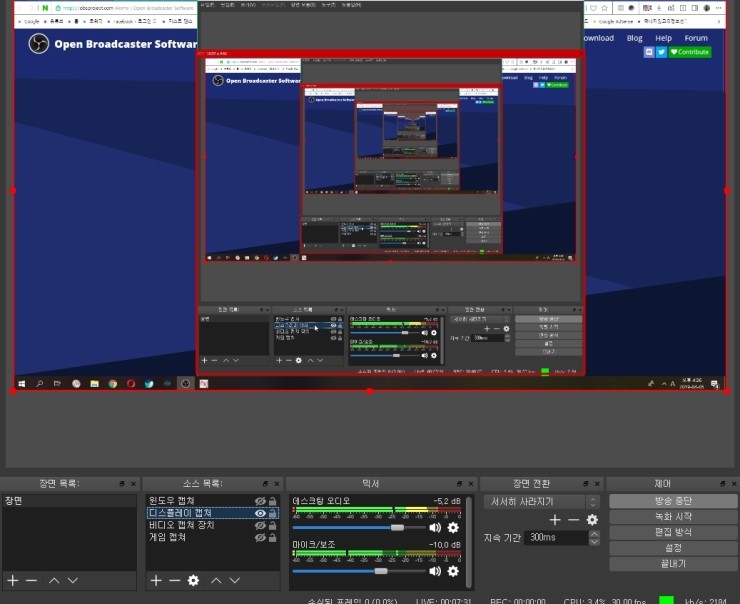Image resolution: width=740 pixels, height=604 pixels.
Task: Click 방송 중단 to stop streaming
Action: click(673, 501)
